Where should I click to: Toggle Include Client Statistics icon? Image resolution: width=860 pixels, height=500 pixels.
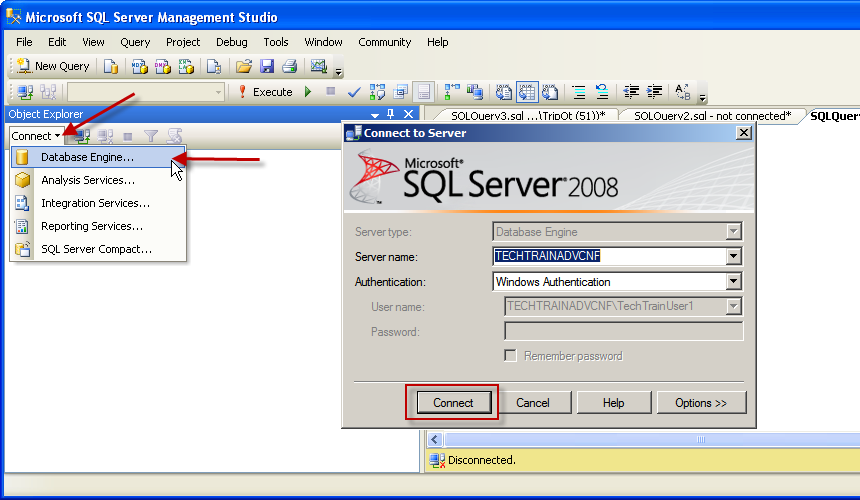coord(475,92)
